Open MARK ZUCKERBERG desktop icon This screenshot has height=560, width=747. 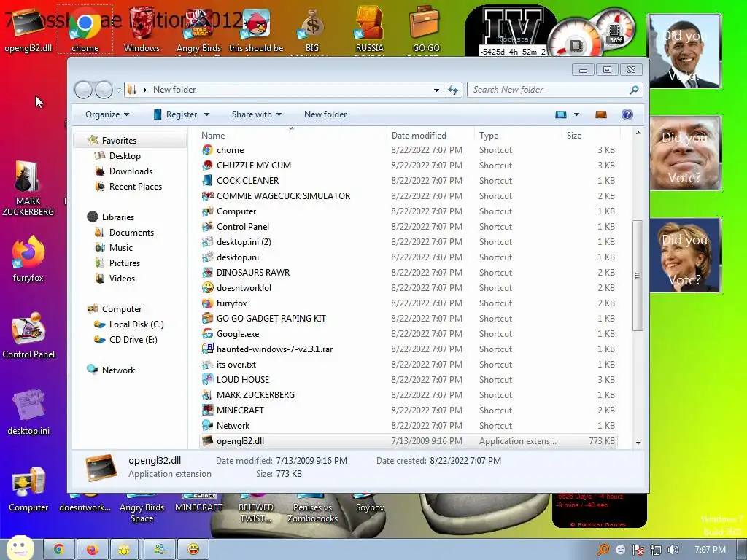coord(28,189)
